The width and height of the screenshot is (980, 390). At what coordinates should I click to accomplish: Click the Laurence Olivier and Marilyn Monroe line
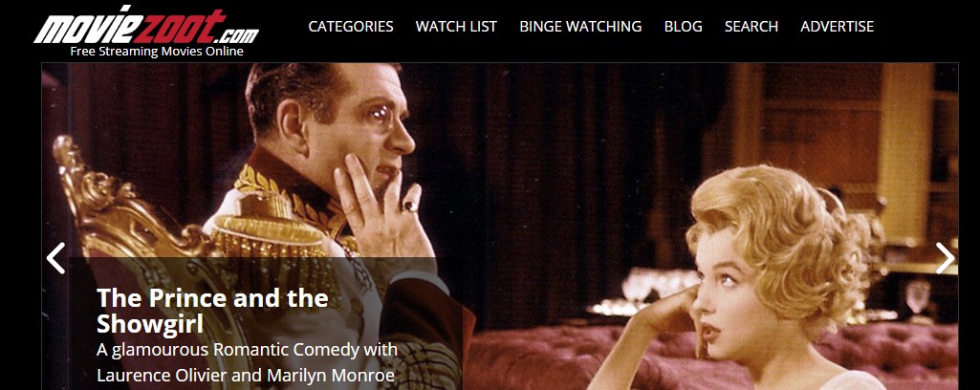pyautogui.click(x=246, y=376)
